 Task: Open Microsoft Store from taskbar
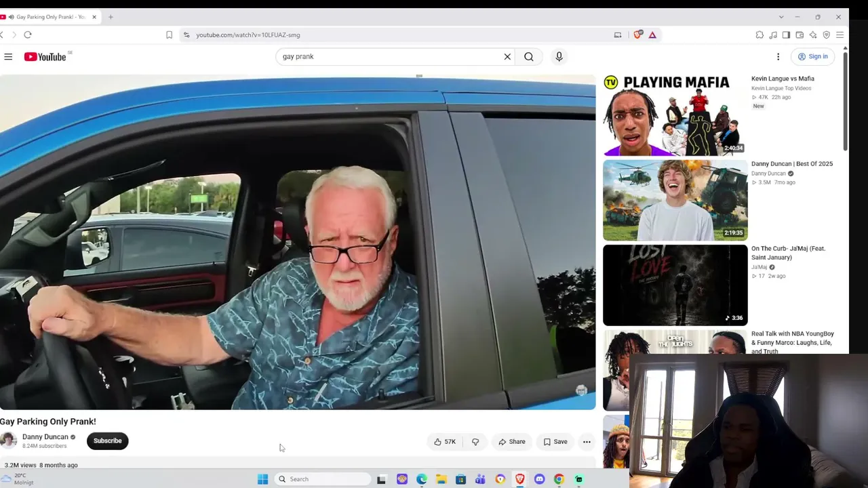coord(460,479)
